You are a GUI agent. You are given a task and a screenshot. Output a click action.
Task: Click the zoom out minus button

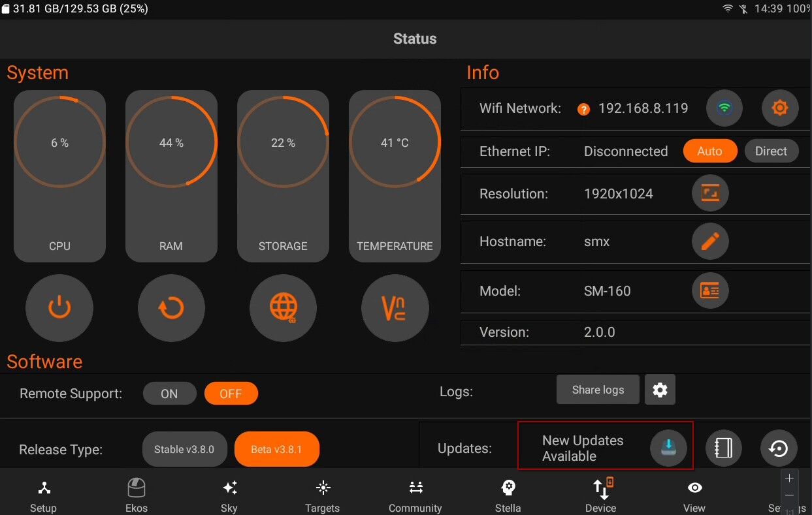(789, 495)
